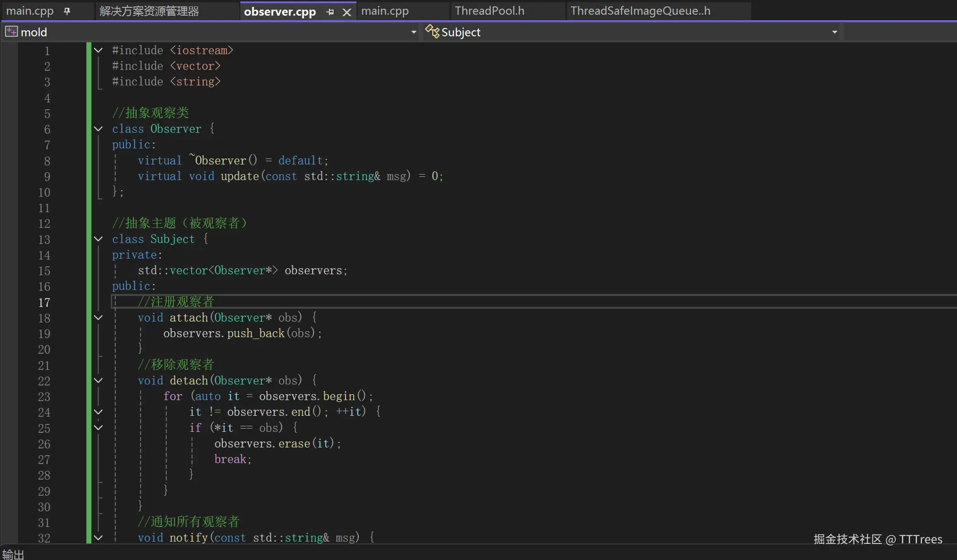The image size is (957, 560).
Task: Click the Subject class icon in the navigation bar
Action: (432, 32)
